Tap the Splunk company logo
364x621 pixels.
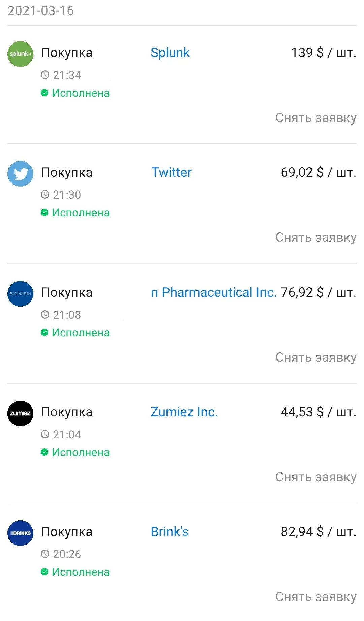point(20,54)
